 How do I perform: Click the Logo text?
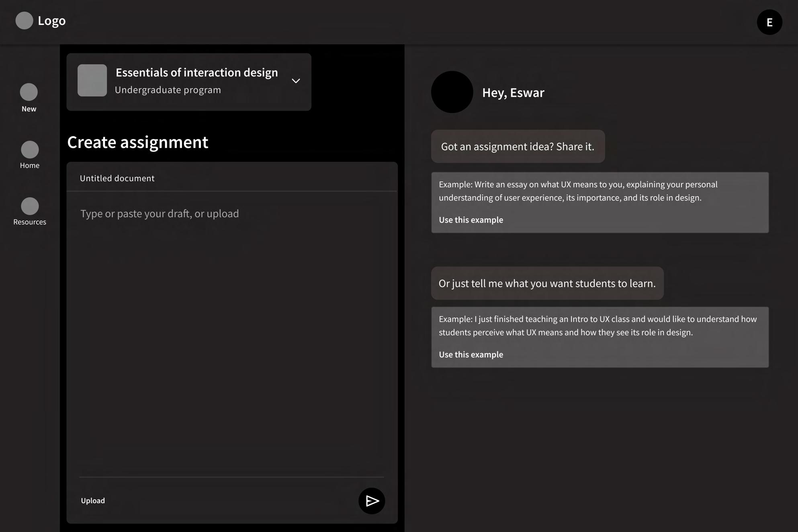pyautogui.click(x=51, y=20)
